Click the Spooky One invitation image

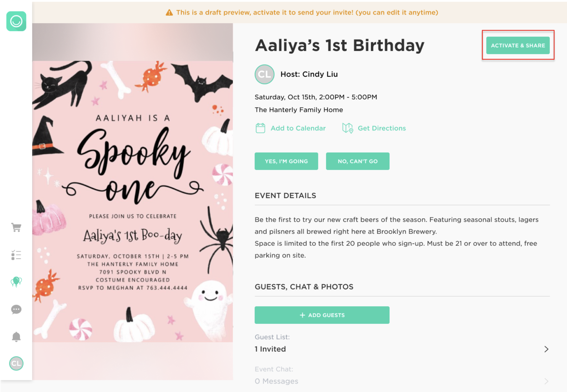(133, 201)
